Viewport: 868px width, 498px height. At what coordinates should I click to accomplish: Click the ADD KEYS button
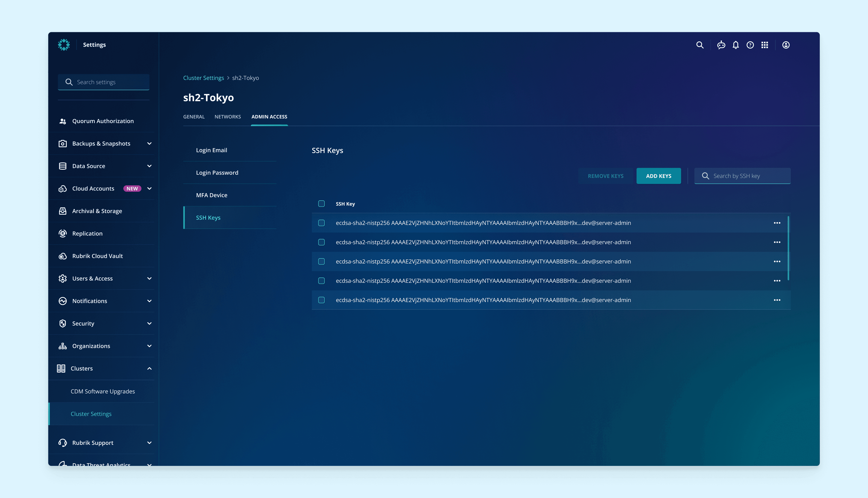coord(658,176)
